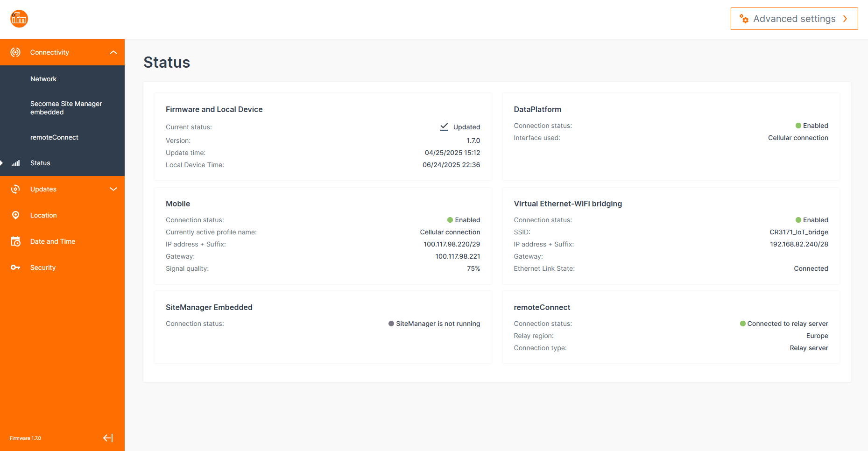Click the signal bars Status icon
This screenshot has height=451, width=868.
point(16,163)
